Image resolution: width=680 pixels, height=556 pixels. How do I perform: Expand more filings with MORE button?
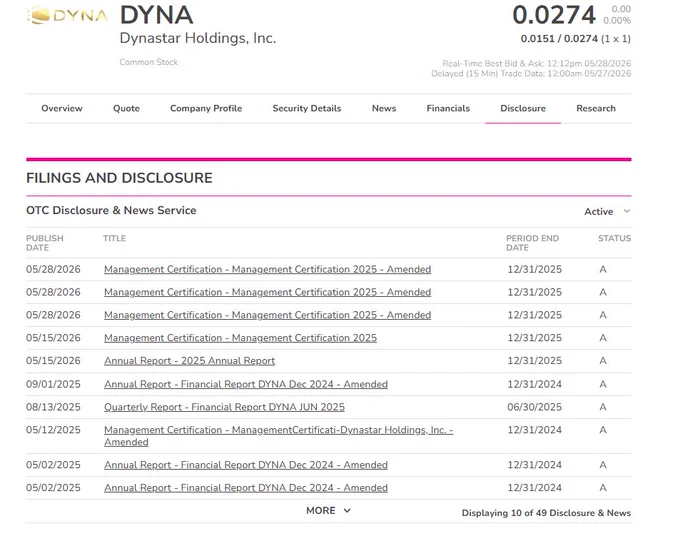(x=328, y=511)
